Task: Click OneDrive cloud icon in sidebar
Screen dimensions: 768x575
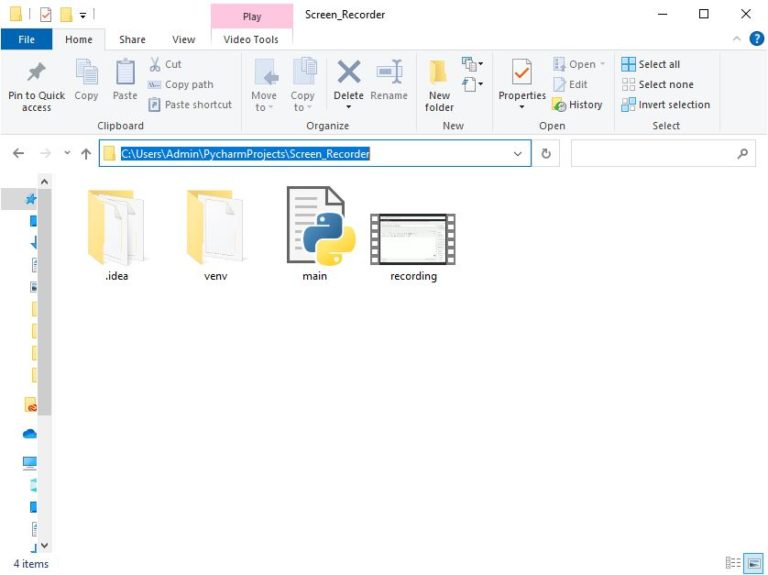Action: [29, 433]
